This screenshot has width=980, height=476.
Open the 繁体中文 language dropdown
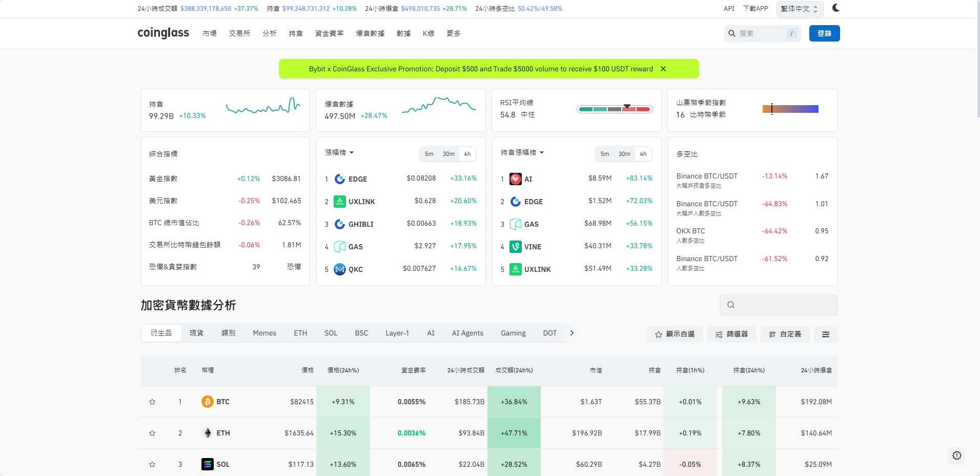click(x=799, y=9)
